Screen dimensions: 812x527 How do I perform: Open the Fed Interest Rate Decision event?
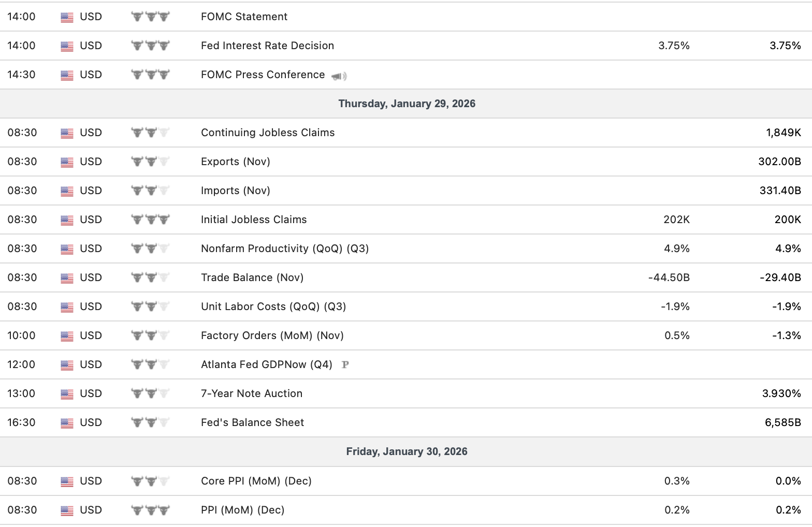[x=267, y=46]
